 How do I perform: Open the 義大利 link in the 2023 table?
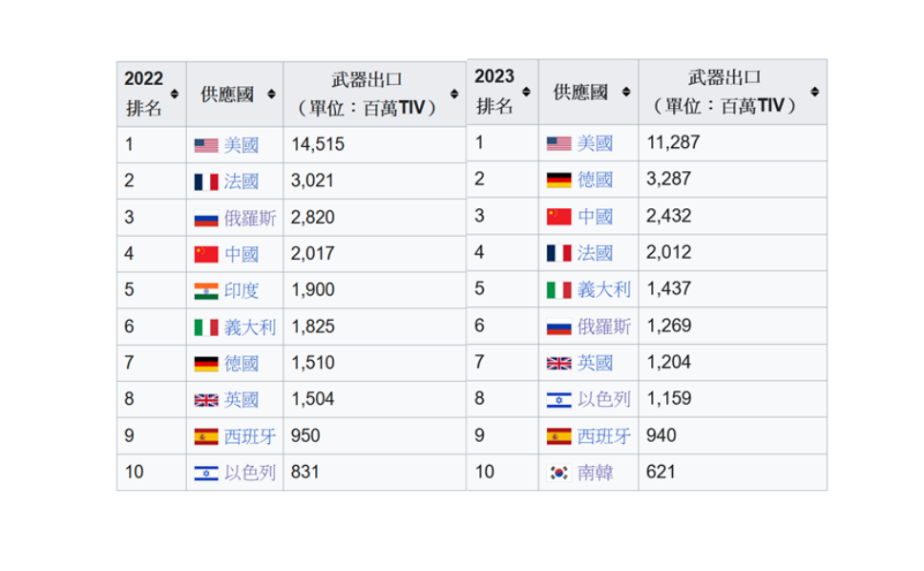click(x=603, y=289)
